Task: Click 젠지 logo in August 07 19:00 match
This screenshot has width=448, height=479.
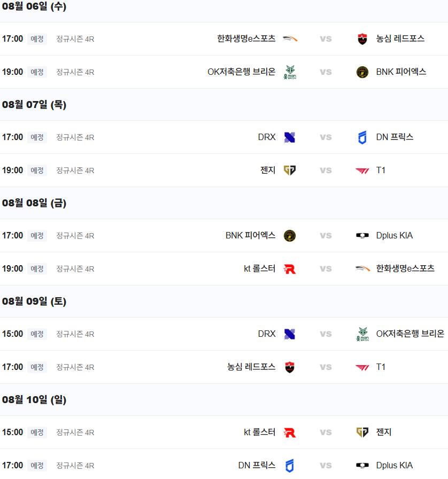Action: point(290,171)
